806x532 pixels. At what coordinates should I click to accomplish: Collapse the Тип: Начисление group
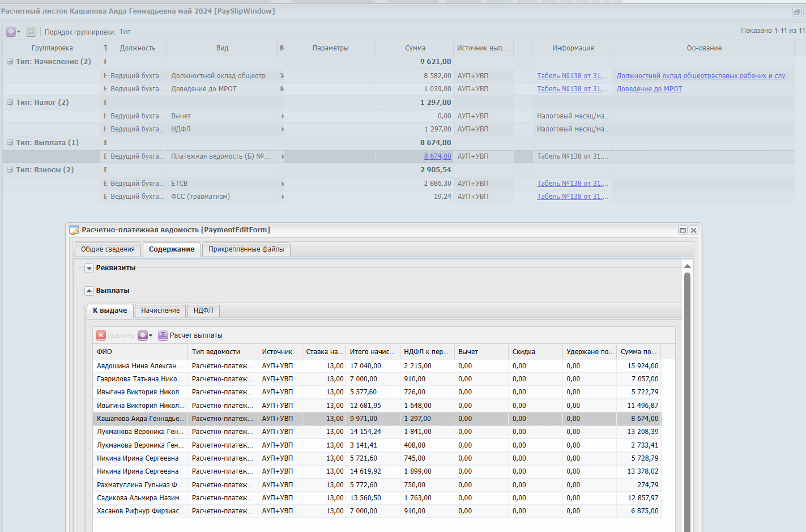click(10, 62)
